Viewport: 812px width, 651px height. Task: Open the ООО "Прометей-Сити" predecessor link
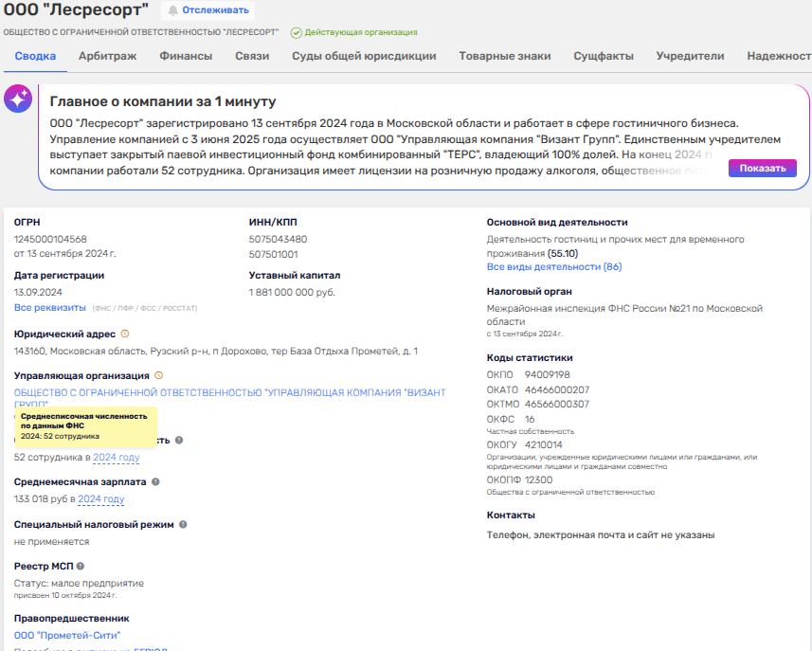pos(67,635)
